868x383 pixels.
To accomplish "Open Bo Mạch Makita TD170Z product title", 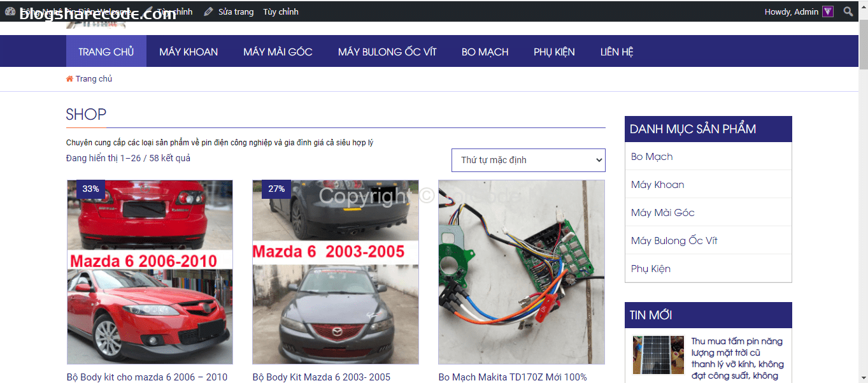I will 513,377.
